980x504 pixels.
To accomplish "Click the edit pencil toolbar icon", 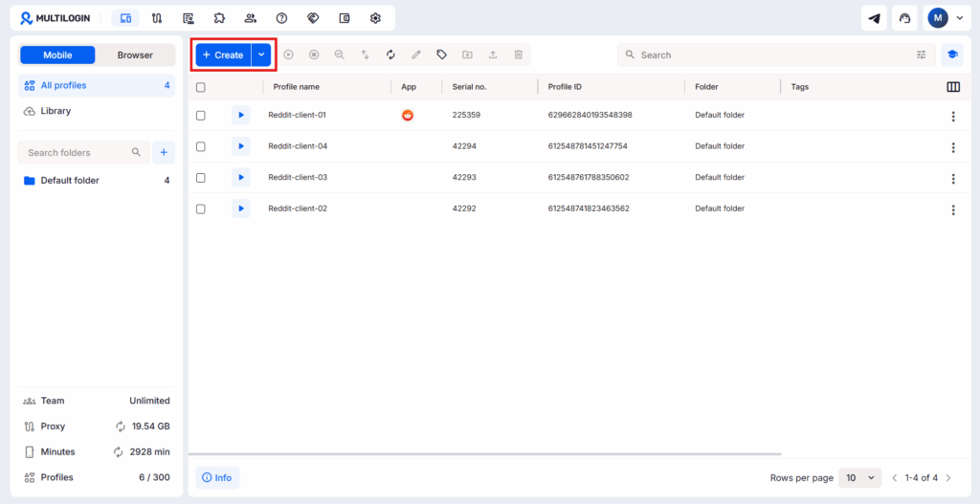I will coord(416,55).
